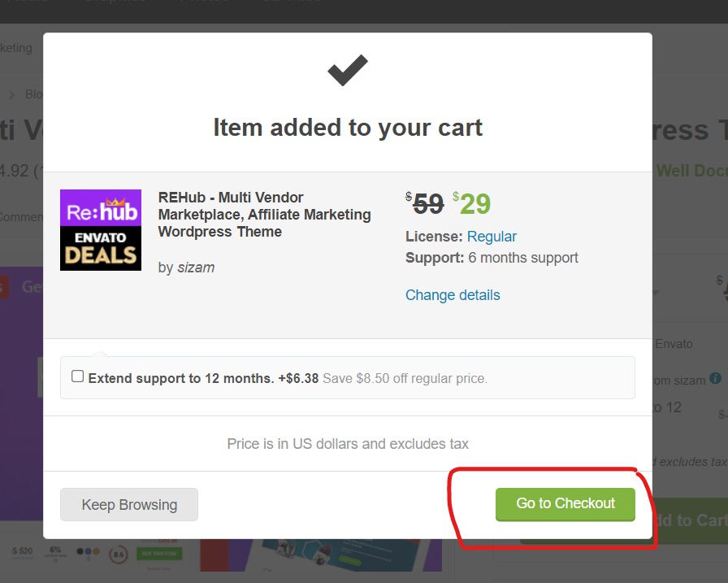Click the Blo breadcrumb item behind the dialog
Screen dimensions: 728x583
click(x=34, y=94)
